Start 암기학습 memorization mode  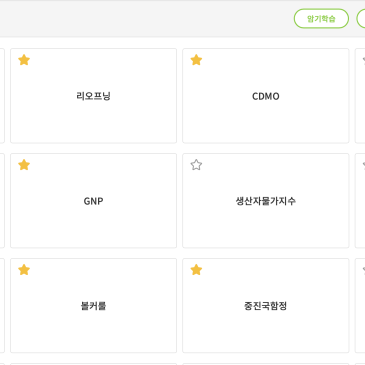[321, 19]
